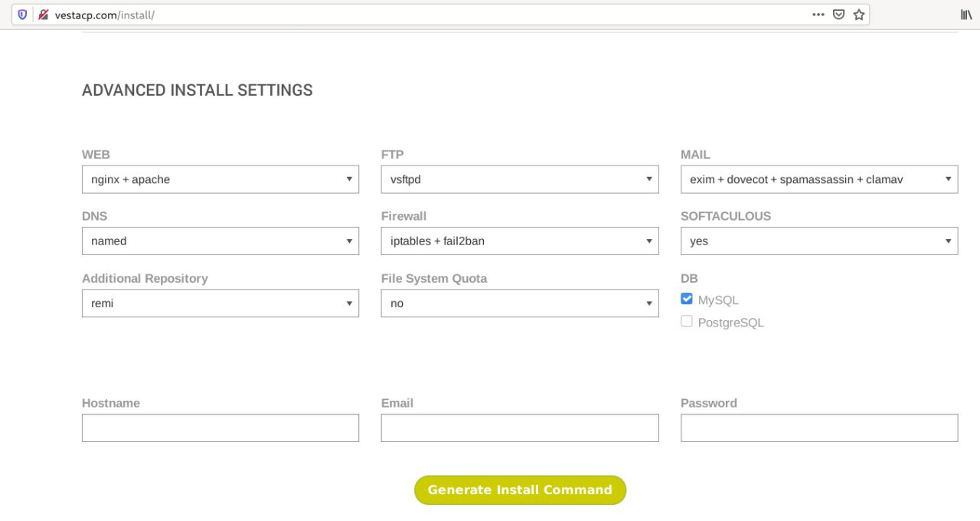Image resolution: width=980 pixels, height=521 pixels.
Task: Click the PostgreSQL label text
Action: 731,323
